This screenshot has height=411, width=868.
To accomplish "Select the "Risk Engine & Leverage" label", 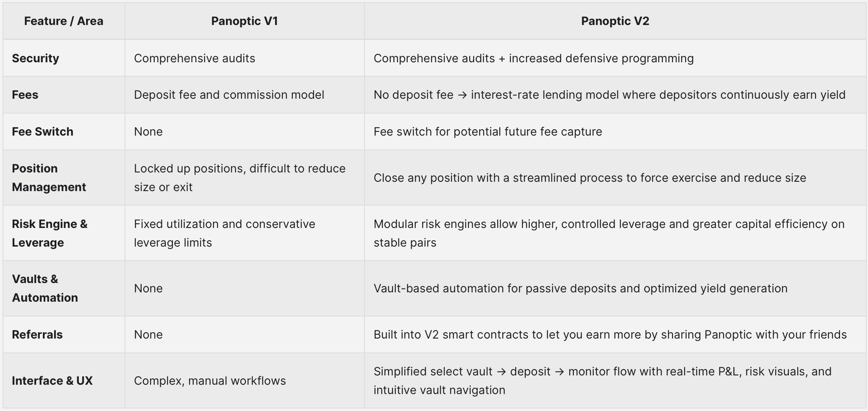I will coord(50,233).
